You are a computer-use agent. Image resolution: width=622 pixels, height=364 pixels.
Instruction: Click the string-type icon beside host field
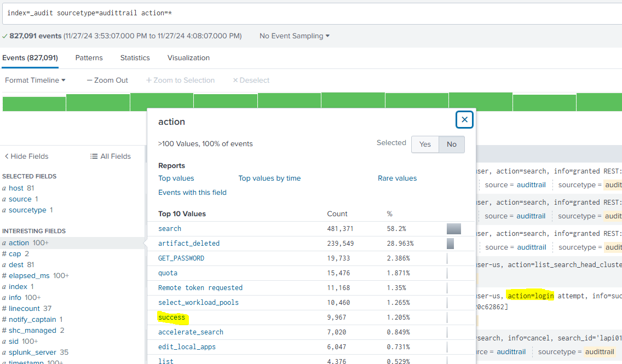tap(4, 188)
